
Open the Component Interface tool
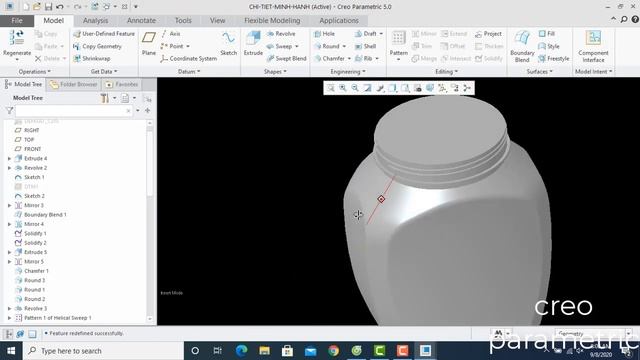click(x=593, y=47)
